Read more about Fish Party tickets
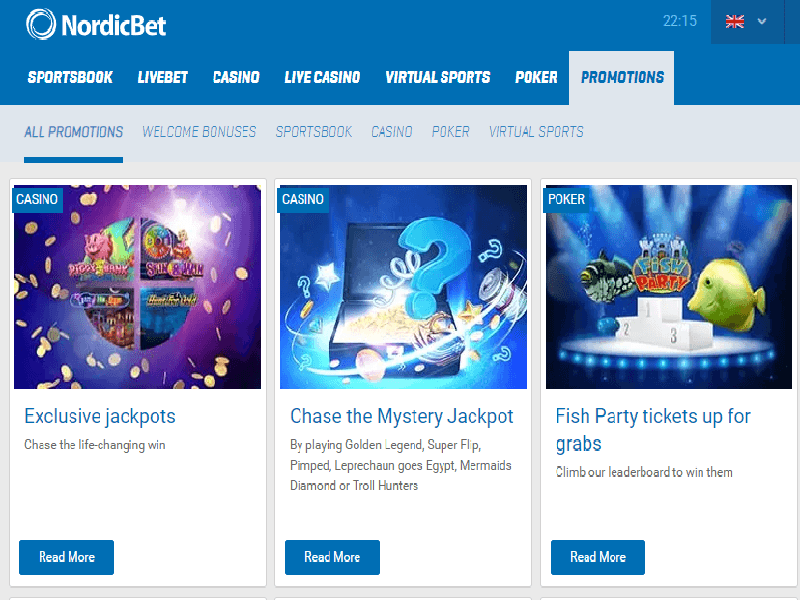The image size is (800, 600). (x=598, y=557)
